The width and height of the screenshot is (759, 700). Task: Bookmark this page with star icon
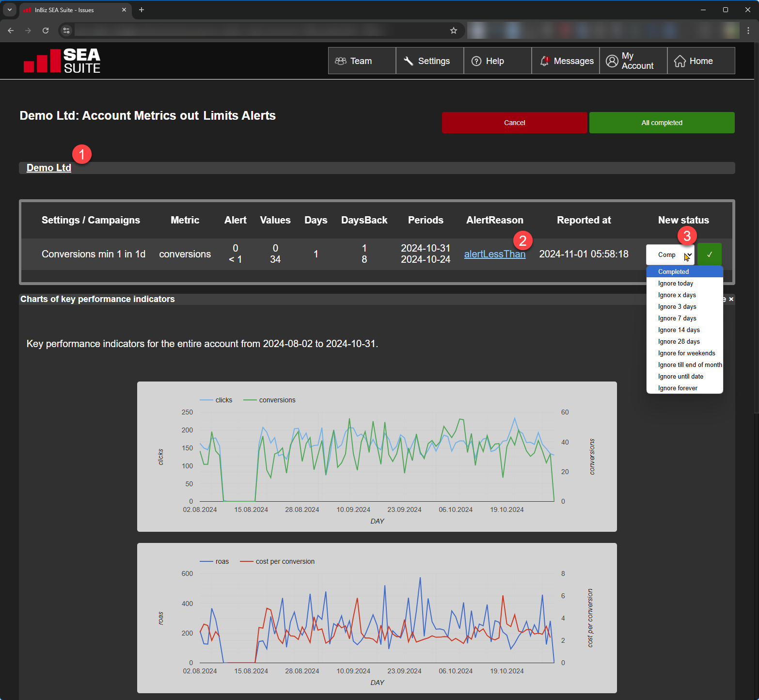click(454, 31)
